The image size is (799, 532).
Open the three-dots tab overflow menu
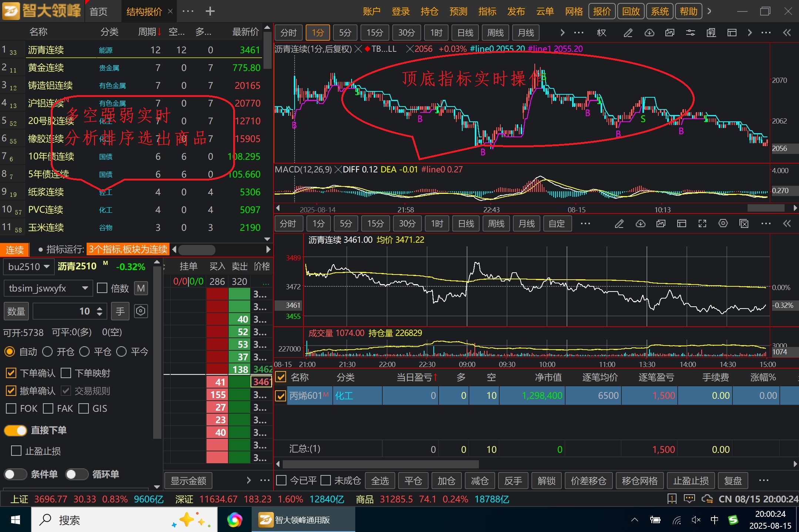tap(188, 11)
